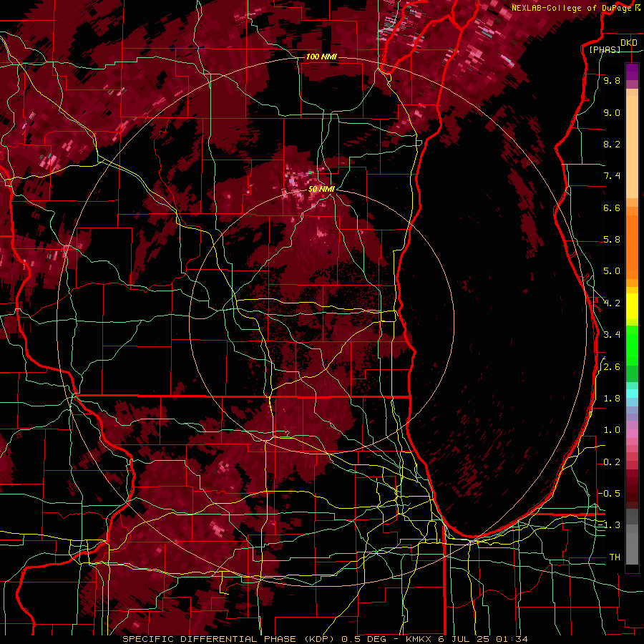Click the '[PHAS]' legend unit label
This screenshot has width=644, height=644.
tap(605, 49)
